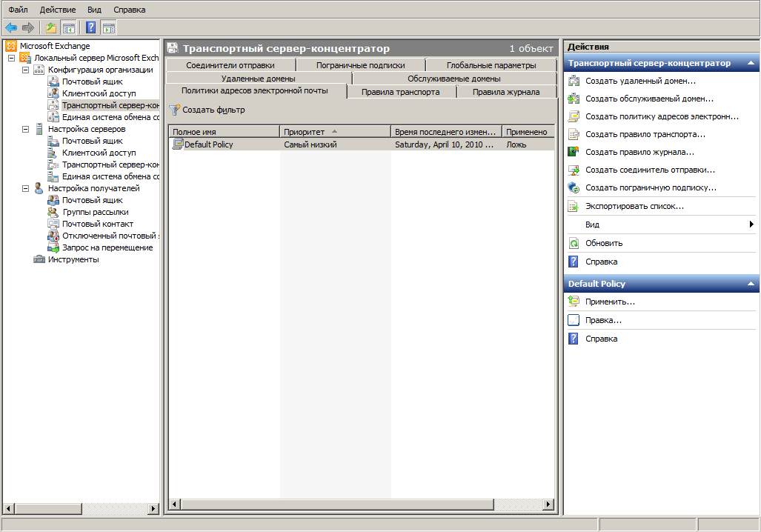Click the Up one level folder icon
Image resolution: width=761 pixels, height=532 pixels.
click(51, 28)
